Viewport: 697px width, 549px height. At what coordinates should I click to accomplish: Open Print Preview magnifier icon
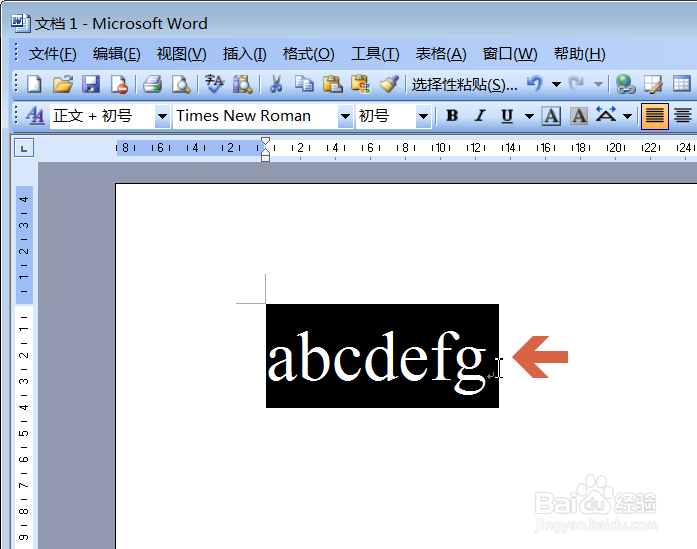pyautogui.click(x=181, y=84)
